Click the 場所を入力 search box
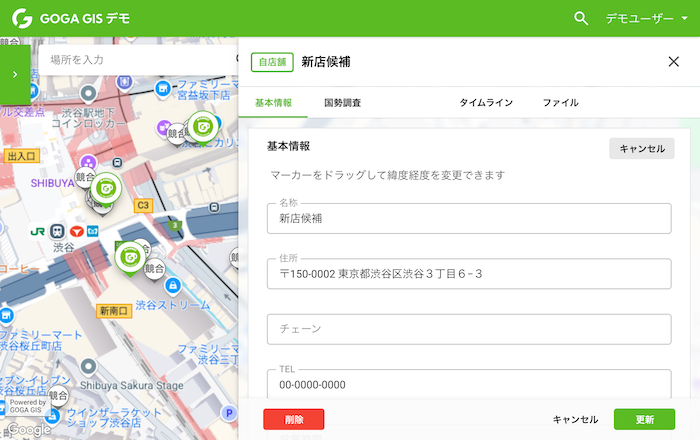 [138, 60]
